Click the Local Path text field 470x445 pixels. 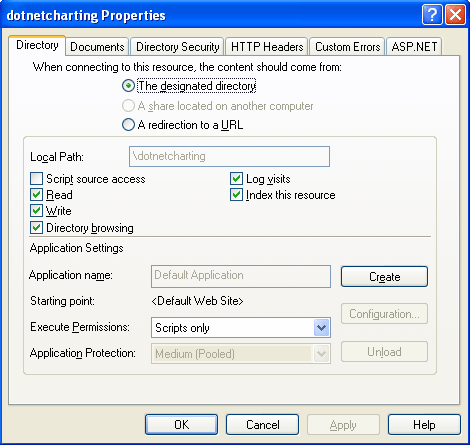[x=229, y=156]
